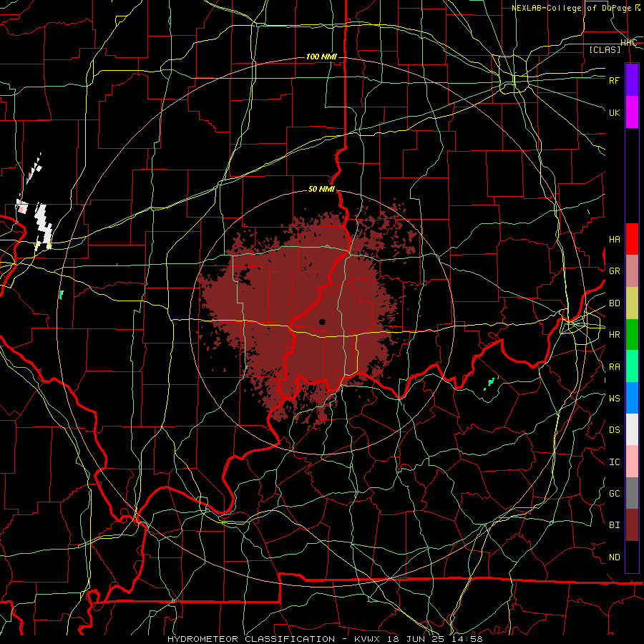Click the RA legend label
644x644 pixels.
(614, 367)
